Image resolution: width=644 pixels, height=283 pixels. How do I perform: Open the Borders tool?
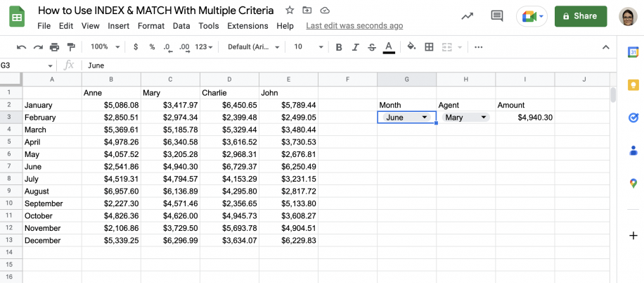click(x=429, y=47)
